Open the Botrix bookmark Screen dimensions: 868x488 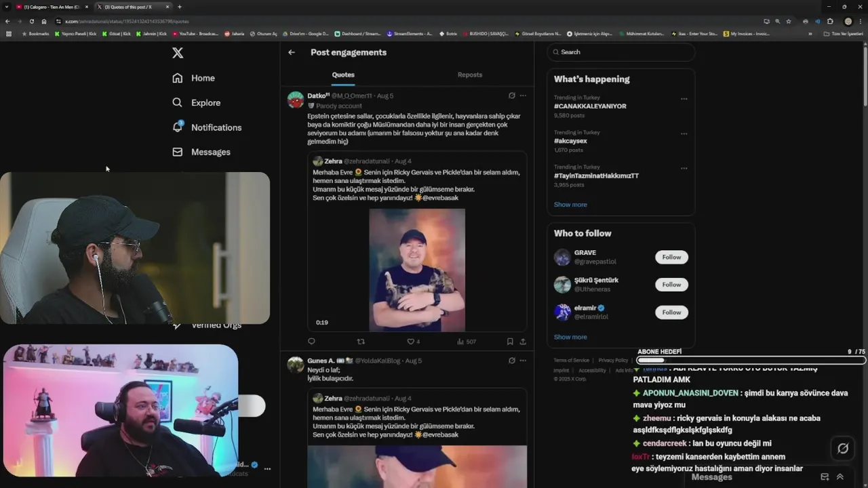448,33
